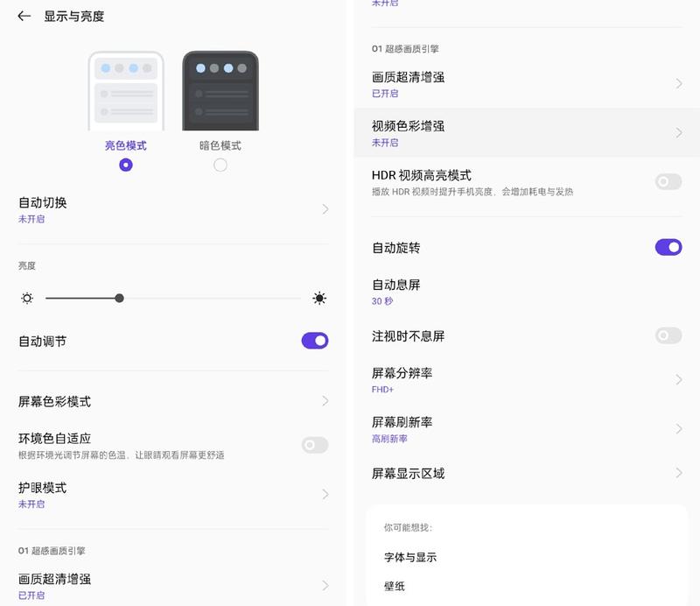Click the HDR 视频高亮模式 title

click(x=422, y=175)
